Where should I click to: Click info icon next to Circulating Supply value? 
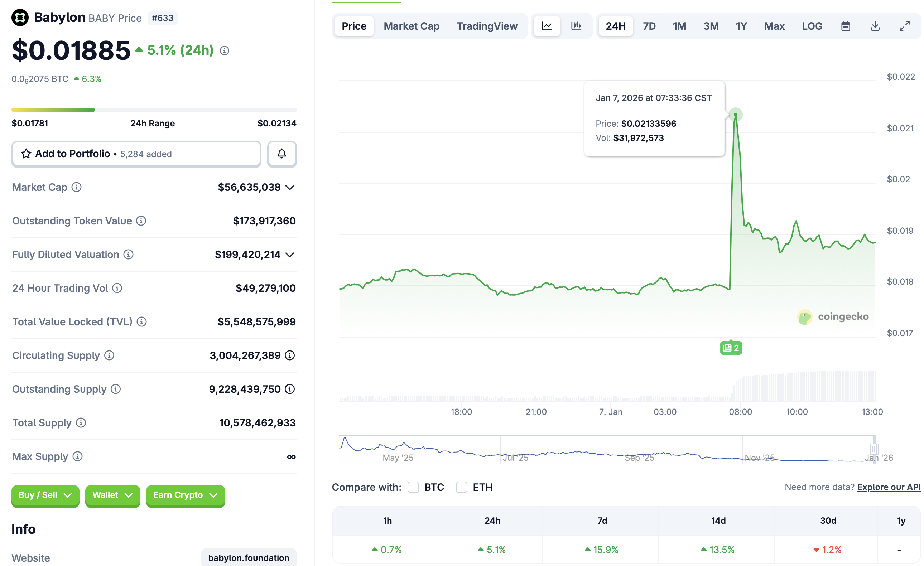click(289, 355)
